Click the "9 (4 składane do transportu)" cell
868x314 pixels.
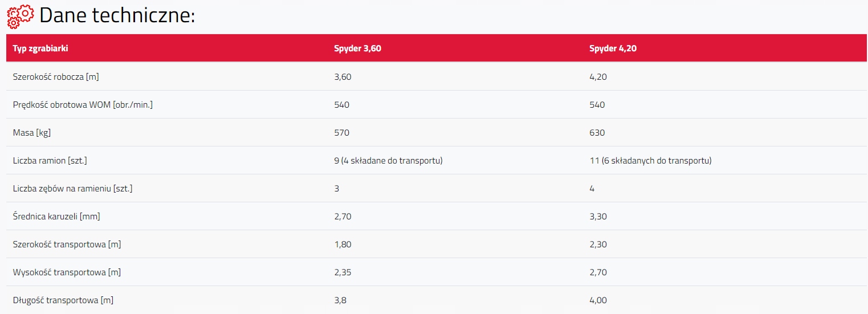pos(388,161)
